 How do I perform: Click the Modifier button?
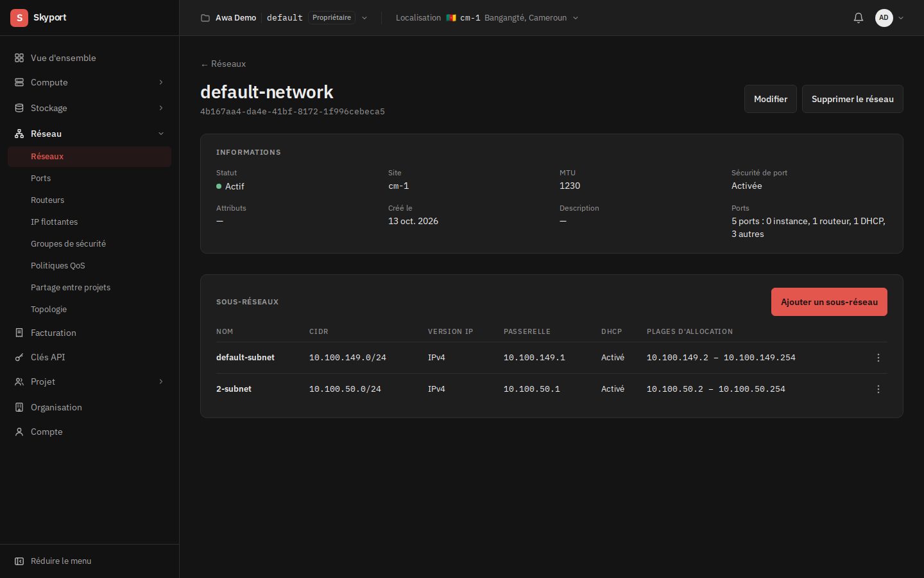coord(771,99)
